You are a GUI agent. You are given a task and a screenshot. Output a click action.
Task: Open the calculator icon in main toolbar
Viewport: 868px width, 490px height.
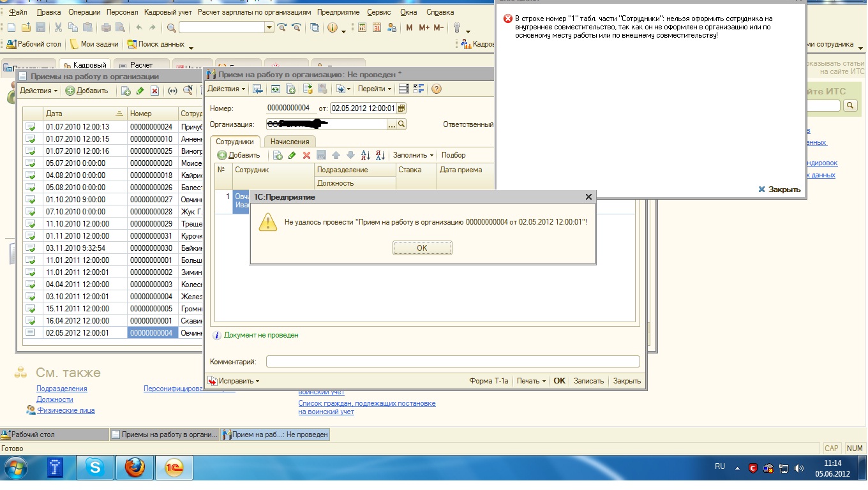tap(363, 27)
